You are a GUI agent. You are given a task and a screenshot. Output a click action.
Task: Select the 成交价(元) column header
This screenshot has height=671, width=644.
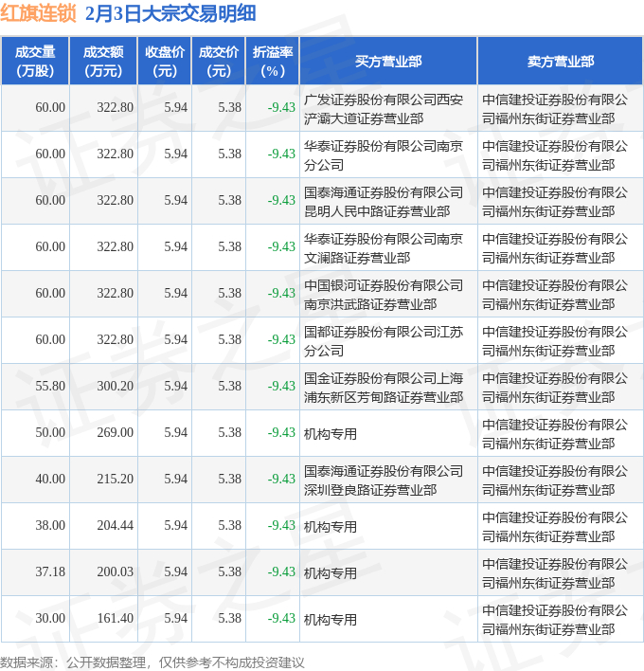click(x=219, y=62)
